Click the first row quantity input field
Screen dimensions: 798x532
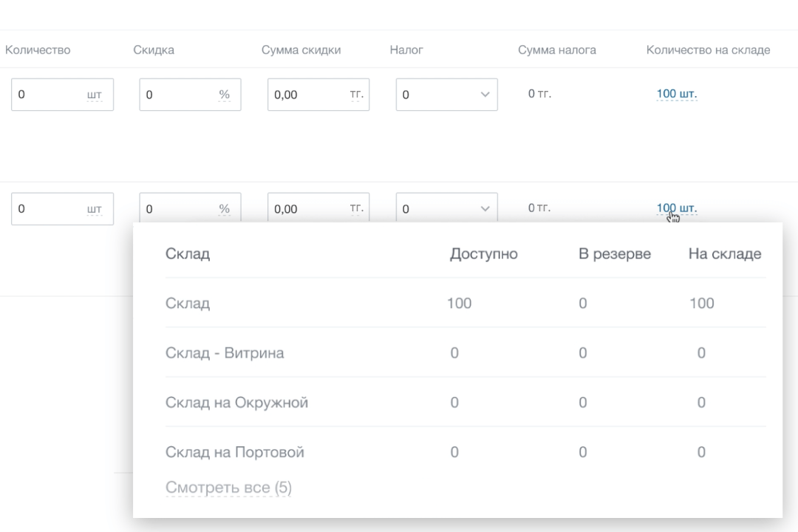coord(48,95)
